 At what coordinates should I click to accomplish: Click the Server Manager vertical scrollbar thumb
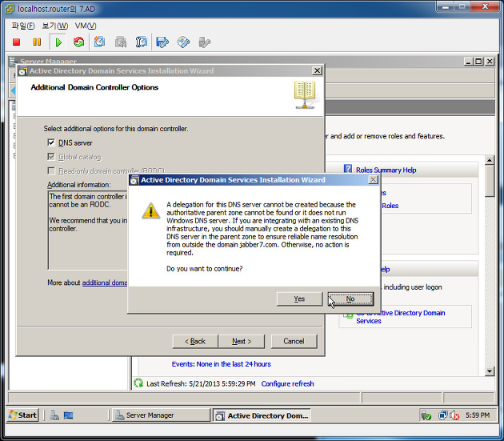click(490, 181)
